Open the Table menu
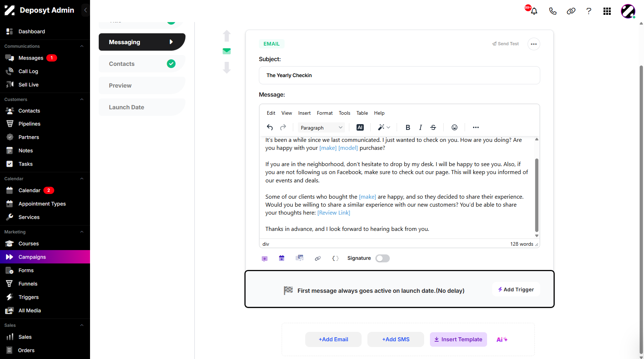644x359 pixels. click(362, 113)
